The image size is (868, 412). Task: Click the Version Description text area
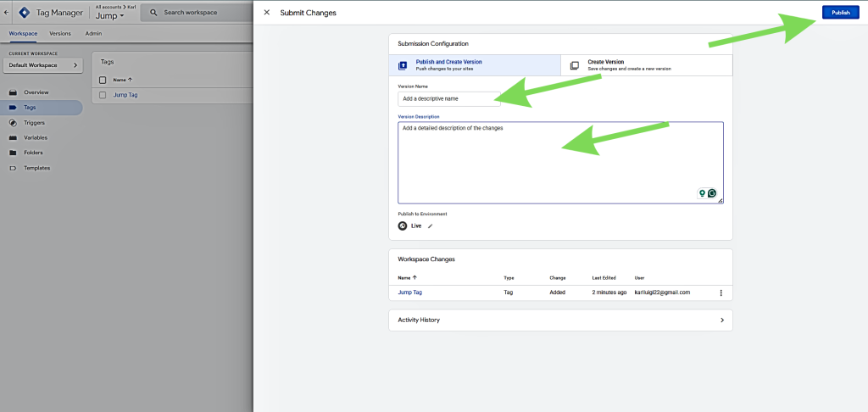point(559,161)
